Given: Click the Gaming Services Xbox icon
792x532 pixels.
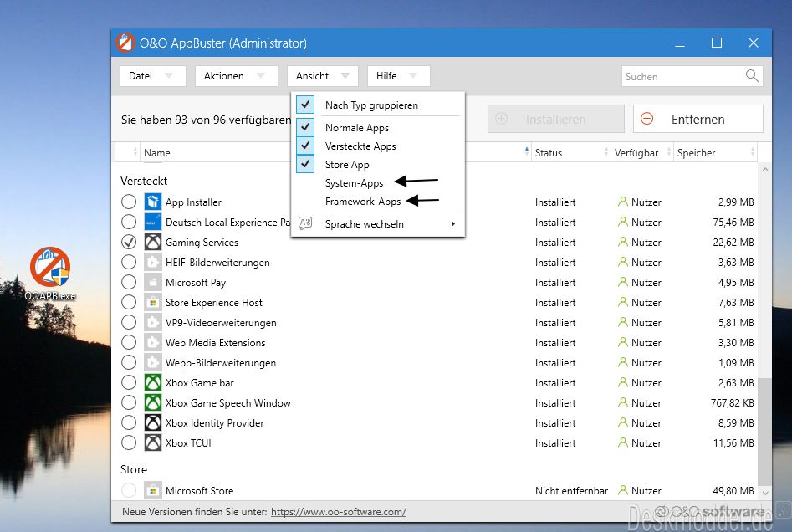Looking at the screenshot, I should pyautogui.click(x=152, y=243).
